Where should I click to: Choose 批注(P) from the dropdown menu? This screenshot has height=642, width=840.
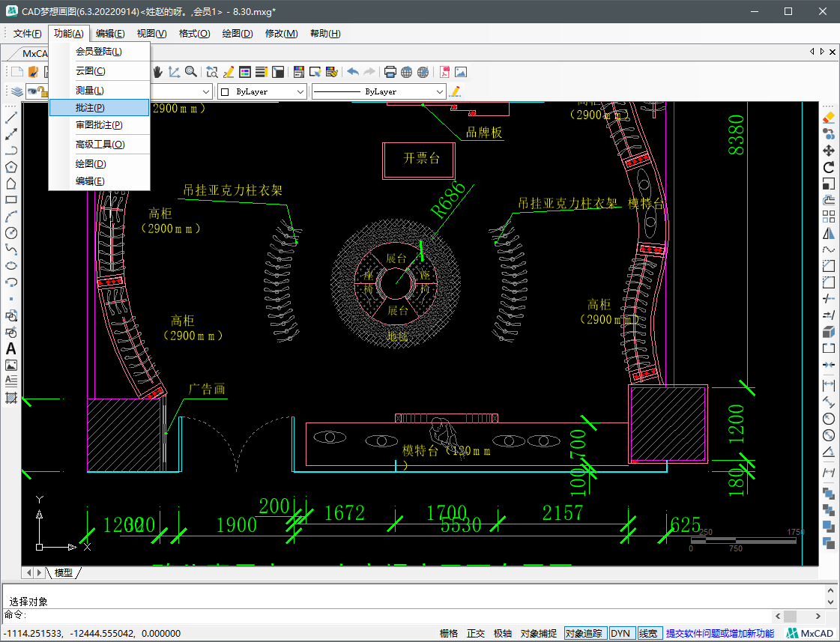[99, 108]
